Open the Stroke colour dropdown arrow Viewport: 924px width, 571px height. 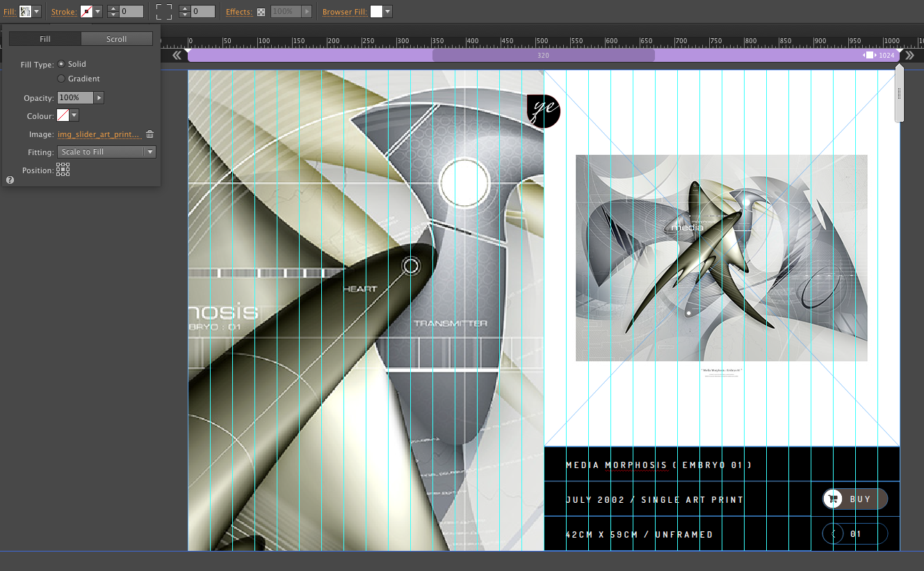click(98, 12)
